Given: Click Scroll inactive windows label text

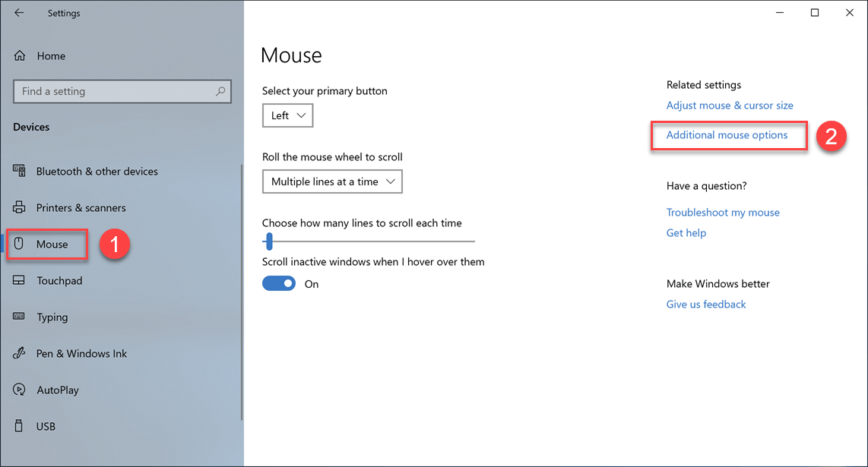Looking at the screenshot, I should coord(373,262).
